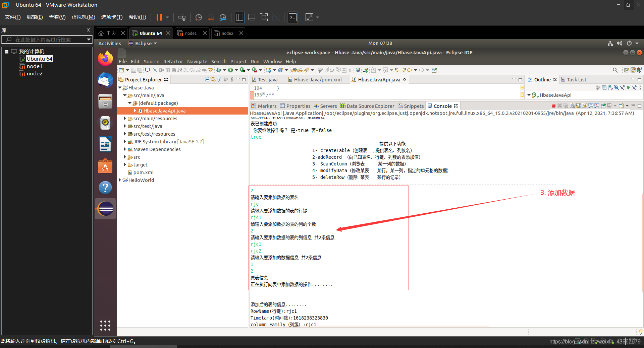Switch to the Java perspective icon
The image size is (644, 348).
coord(639,70)
